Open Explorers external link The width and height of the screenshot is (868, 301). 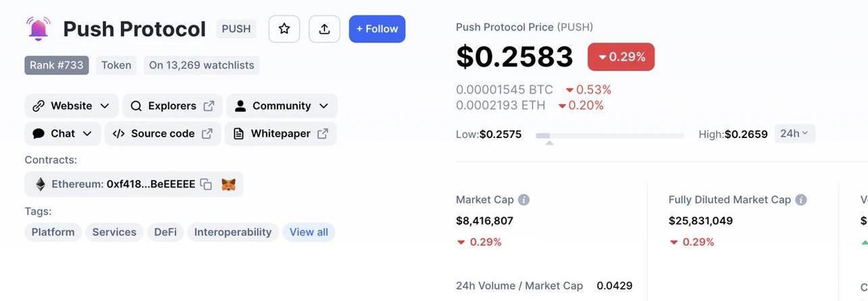[x=172, y=106]
